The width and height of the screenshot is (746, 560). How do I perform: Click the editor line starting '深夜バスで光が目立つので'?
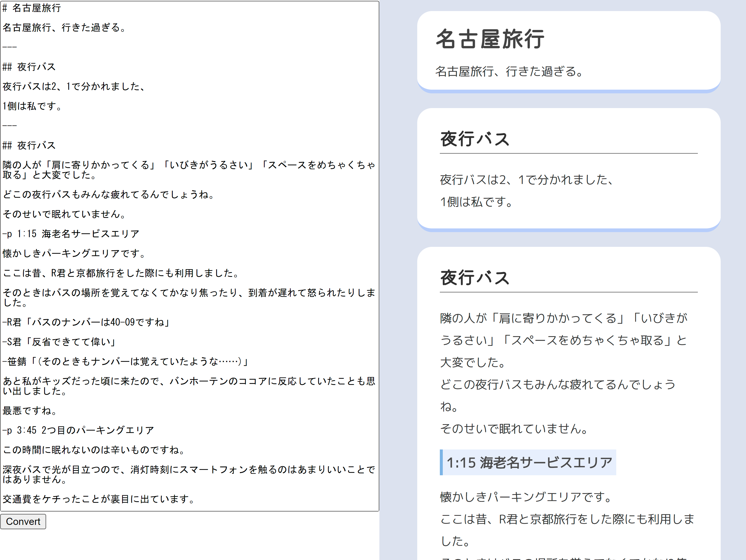[189, 474]
